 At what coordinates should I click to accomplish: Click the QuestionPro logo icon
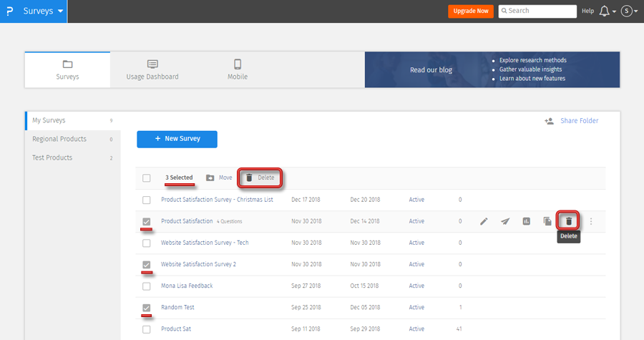(x=8, y=11)
